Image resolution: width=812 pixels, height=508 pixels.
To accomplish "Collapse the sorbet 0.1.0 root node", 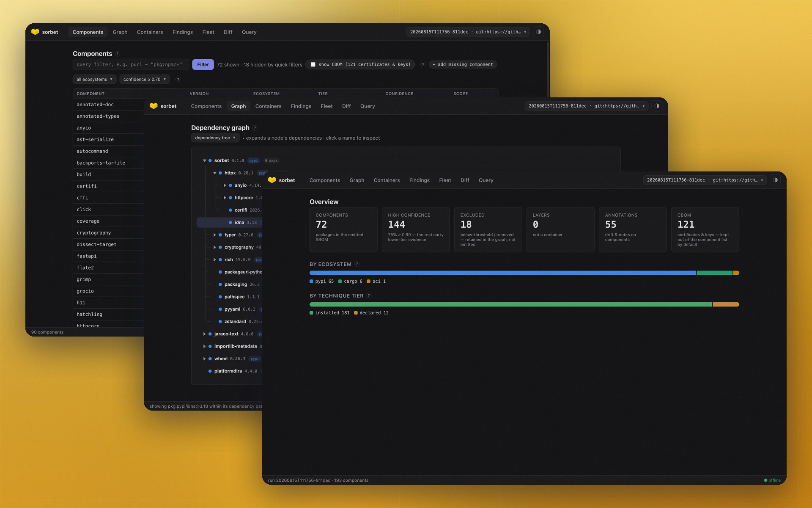I will click(x=204, y=160).
